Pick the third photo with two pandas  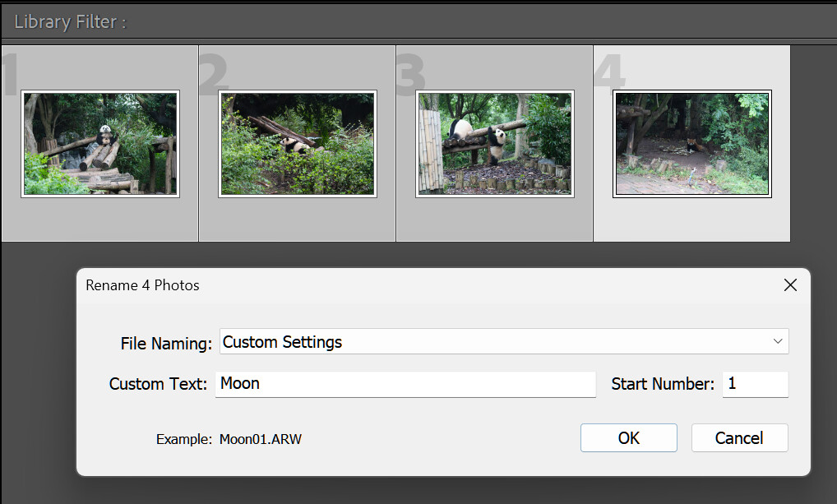click(495, 144)
